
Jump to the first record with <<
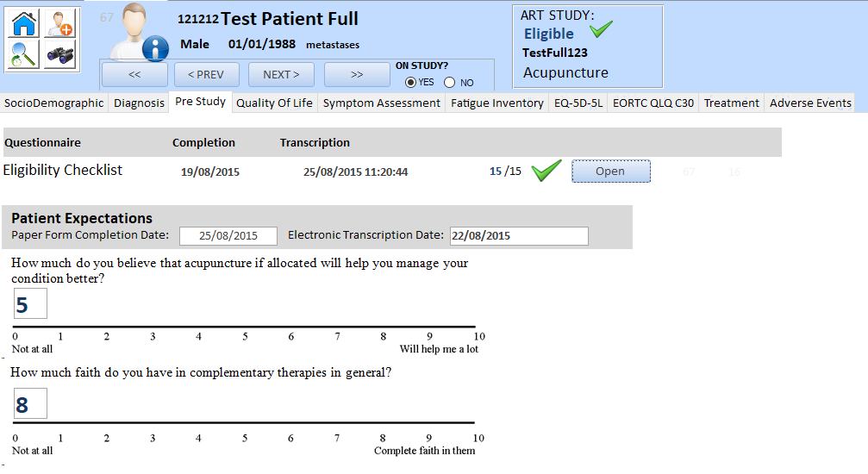point(134,75)
